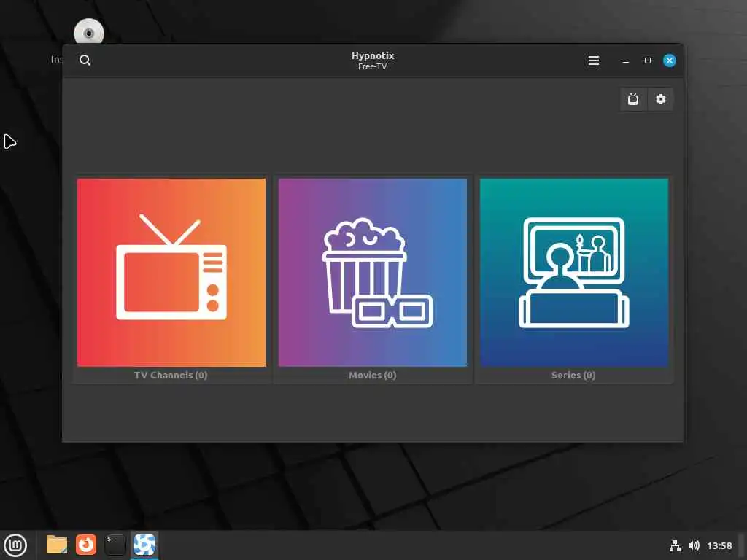This screenshot has height=560, width=747.
Task: Launch Firefox from the taskbar
Action: coord(86,545)
